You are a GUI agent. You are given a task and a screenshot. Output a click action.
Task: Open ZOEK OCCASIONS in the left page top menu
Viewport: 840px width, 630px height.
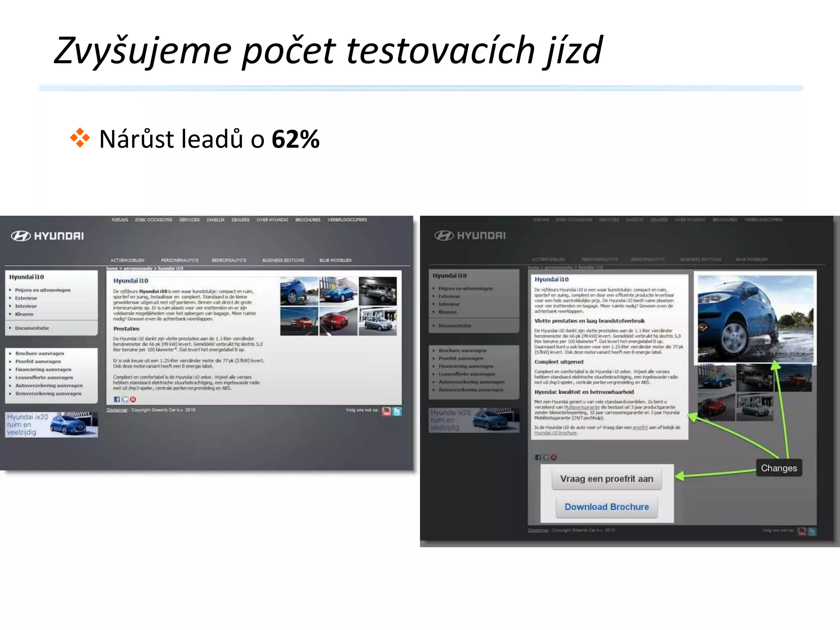pos(153,220)
